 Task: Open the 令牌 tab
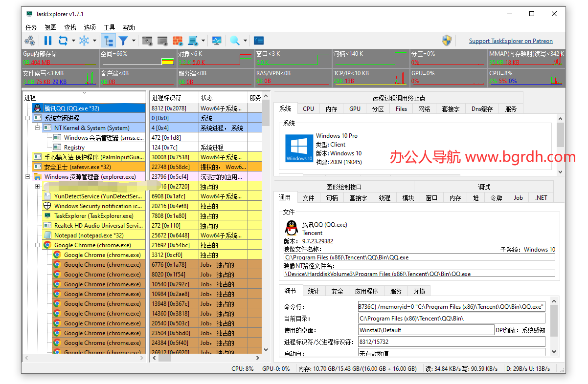[x=496, y=197]
